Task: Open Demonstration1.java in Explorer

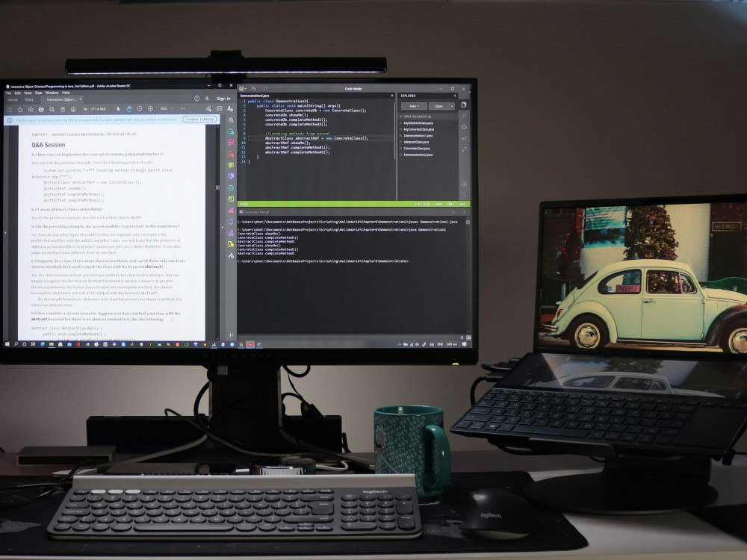Action: click(418, 136)
